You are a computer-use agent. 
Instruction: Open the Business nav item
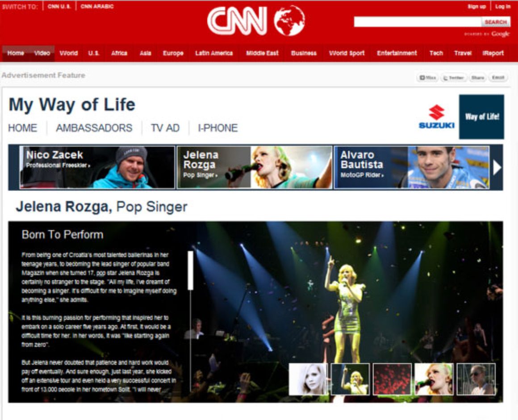304,53
